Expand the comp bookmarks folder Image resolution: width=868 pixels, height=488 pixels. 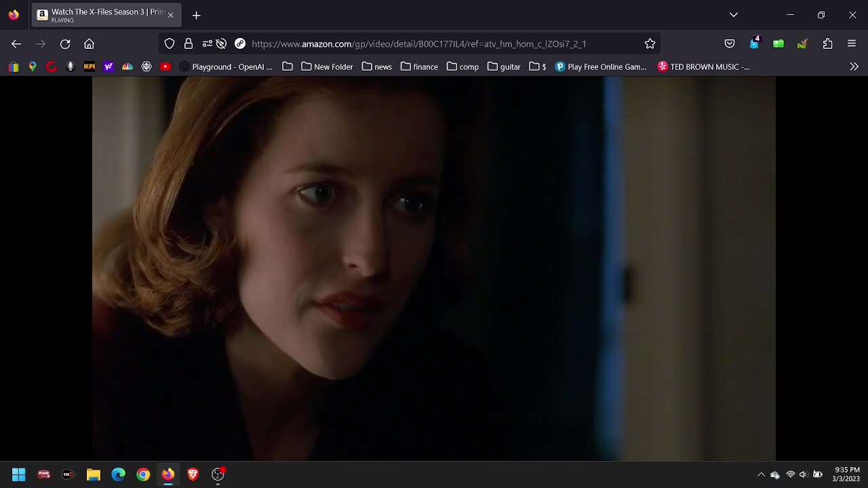463,66
